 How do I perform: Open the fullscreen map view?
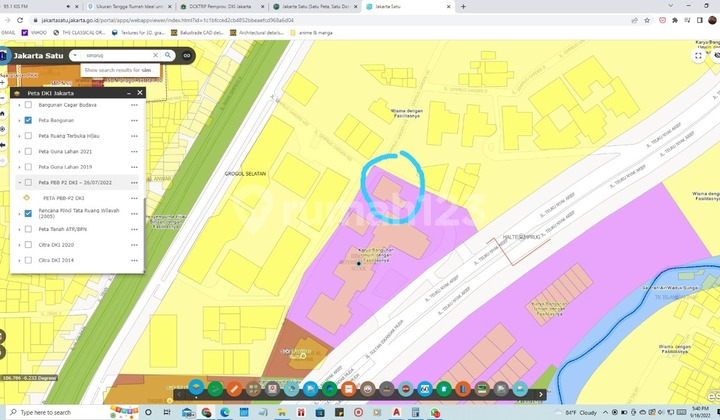pos(698,55)
